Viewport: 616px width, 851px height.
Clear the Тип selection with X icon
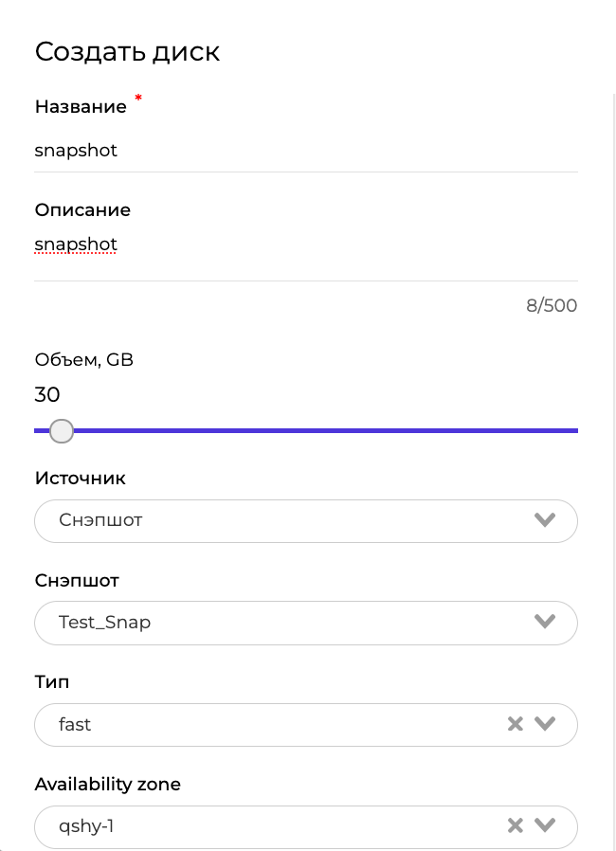tap(515, 724)
